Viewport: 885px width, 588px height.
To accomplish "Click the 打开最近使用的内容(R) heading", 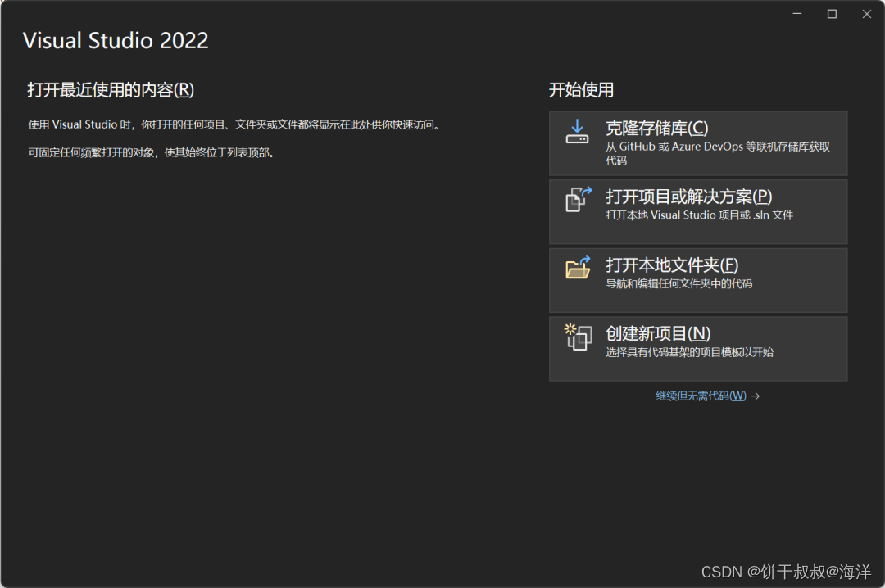I will pos(111,90).
